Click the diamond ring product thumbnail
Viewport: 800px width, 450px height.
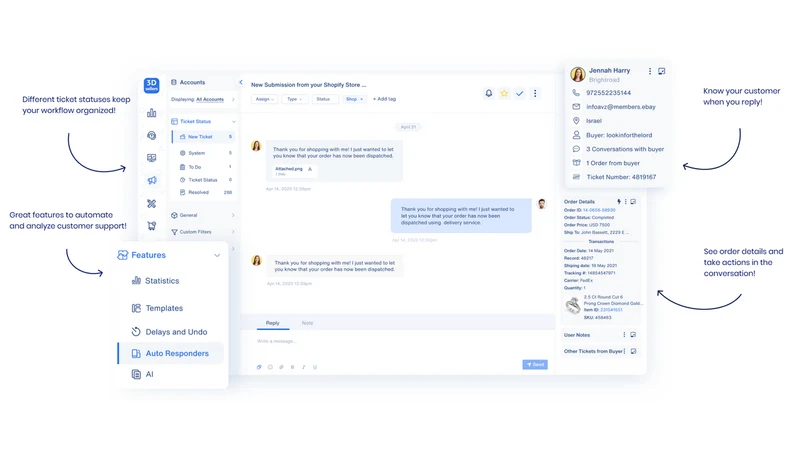(x=573, y=305)
